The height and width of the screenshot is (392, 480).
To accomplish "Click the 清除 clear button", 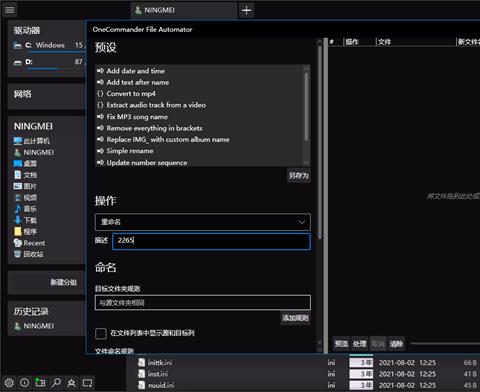I will [x=396, y=343].
